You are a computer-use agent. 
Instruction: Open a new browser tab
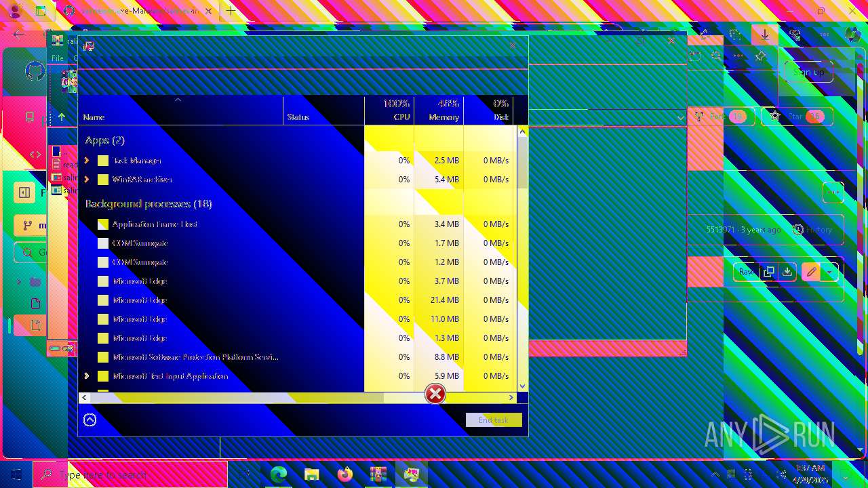click(x=231, y=11)
